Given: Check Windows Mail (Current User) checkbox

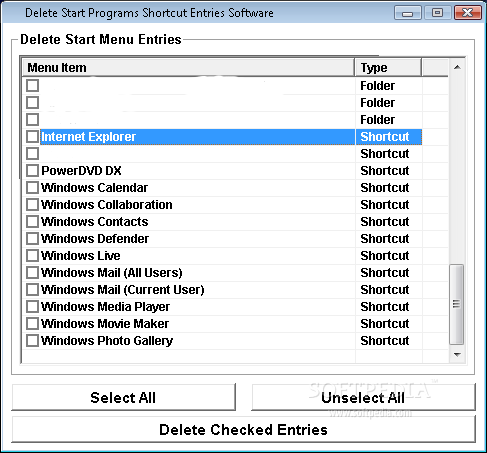Looking at the screenshot, I should [32, 289].
